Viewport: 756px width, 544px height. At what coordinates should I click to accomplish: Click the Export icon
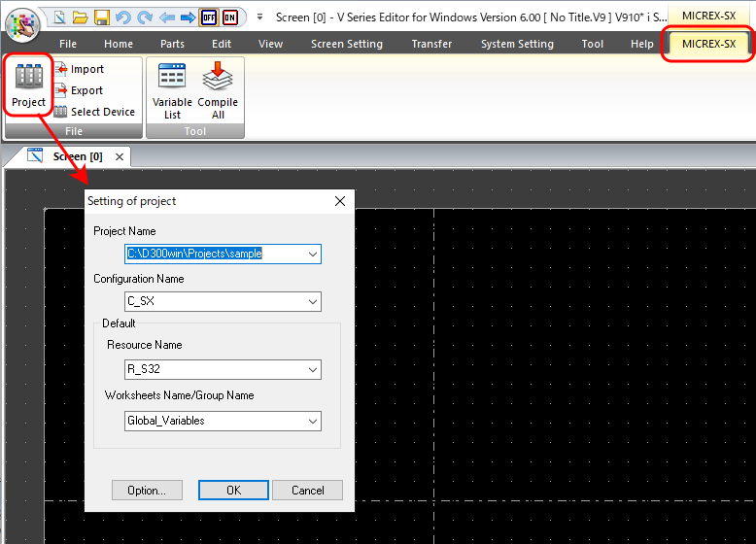[61, 90]
